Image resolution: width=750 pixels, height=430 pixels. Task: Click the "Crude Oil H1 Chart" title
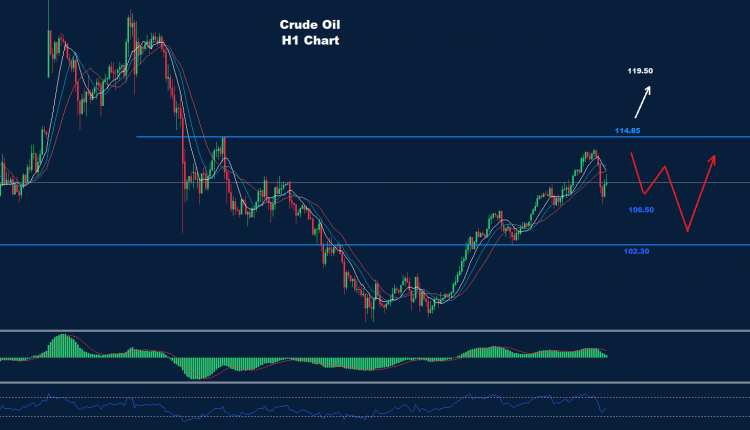point(308,34)
